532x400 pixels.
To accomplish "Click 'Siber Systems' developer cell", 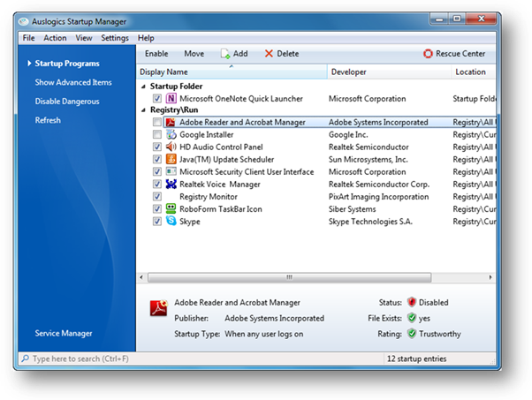I will coord(353,209).
